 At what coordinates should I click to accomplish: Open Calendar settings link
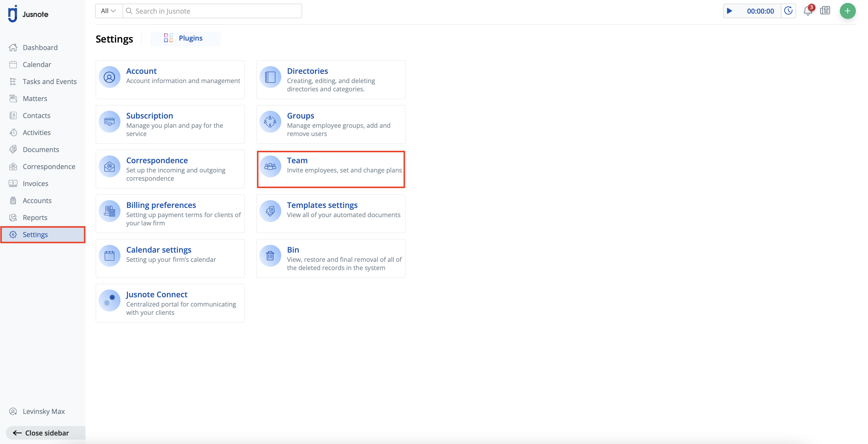[x=159, y=250]
